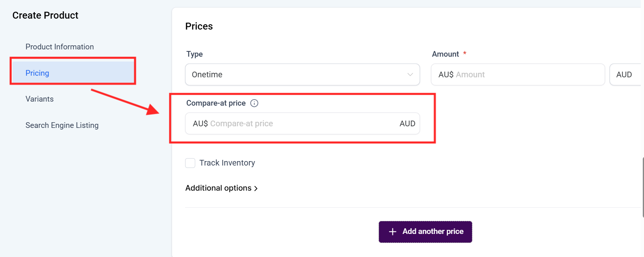Click the AUD suffix in Compare-at price field
The height and width of the screenshot is (257, 644).
(x=407, y=123)
